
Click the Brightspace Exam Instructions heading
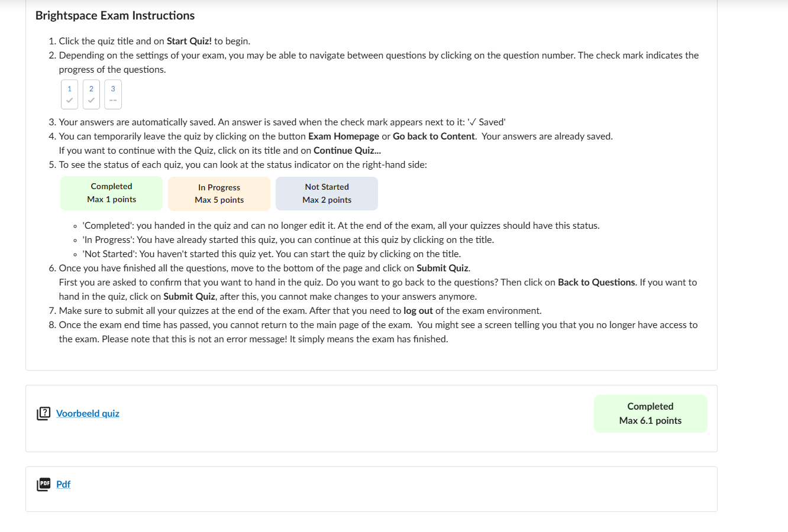point(115,15)
